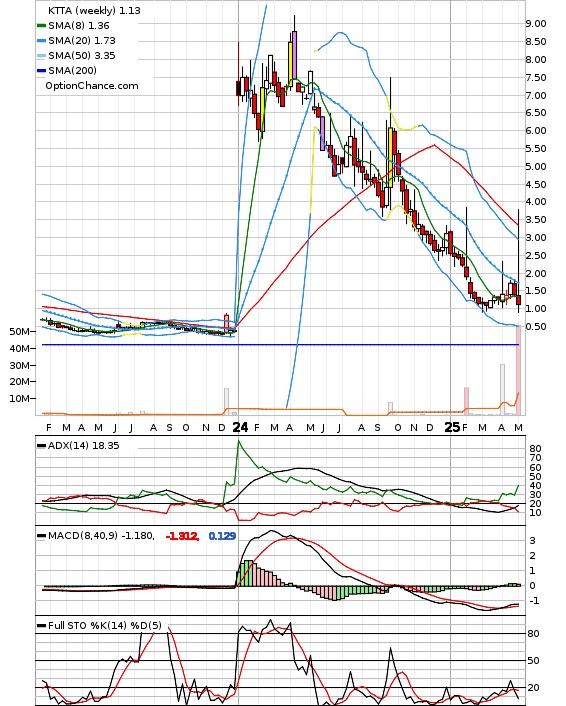Click the yellow candlestick near 8.50 peak

click(x=290, y=64)
